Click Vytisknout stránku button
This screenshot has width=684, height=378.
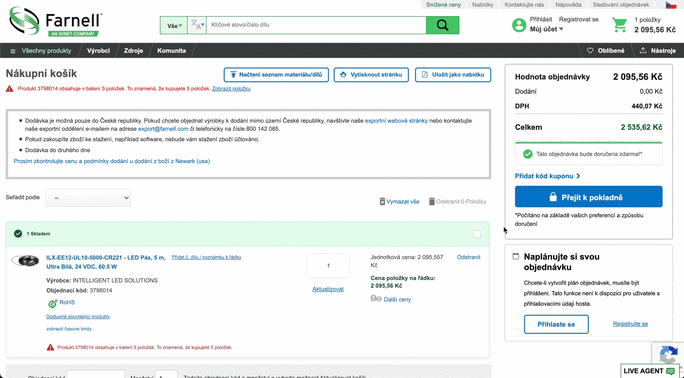click(371, 75)
